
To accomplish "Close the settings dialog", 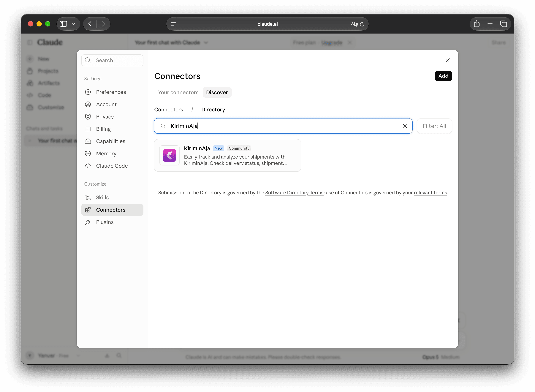I will point(447,61).
